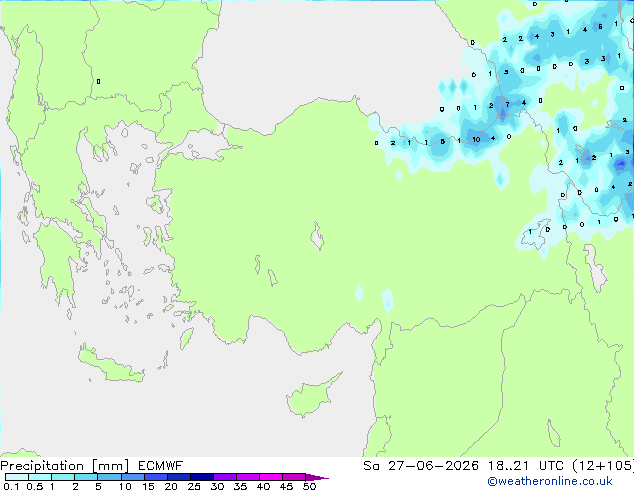
Task: Pick the 30–35 mm purple legend swatch
Action: [x=224, y=477]
